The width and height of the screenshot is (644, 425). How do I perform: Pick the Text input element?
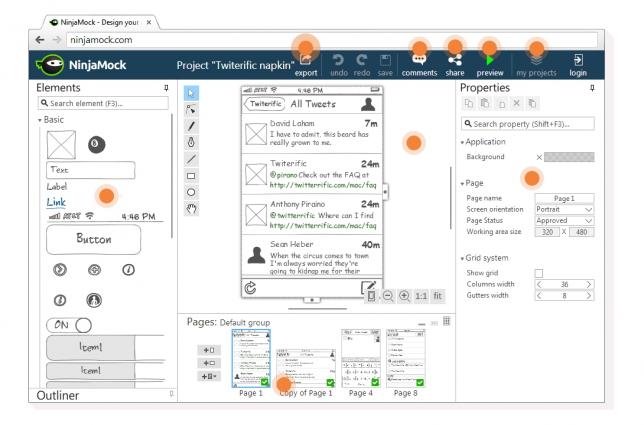(91, 170)
